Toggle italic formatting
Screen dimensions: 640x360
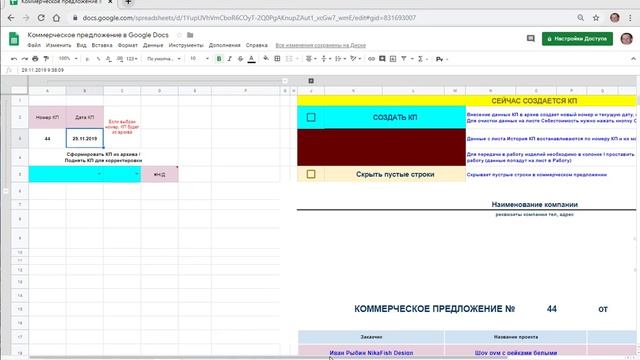tap(230, 59)
